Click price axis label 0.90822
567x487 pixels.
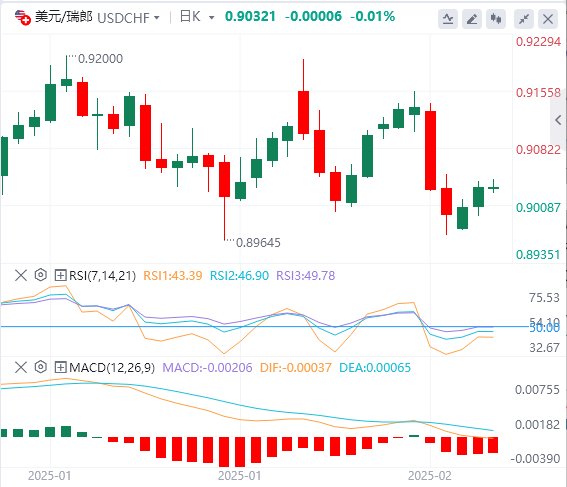[538, 150]
